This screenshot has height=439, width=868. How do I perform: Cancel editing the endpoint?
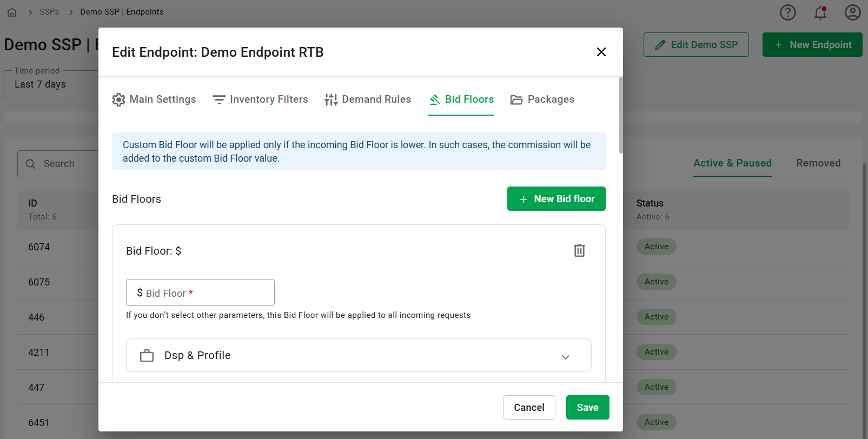point(529,407)
